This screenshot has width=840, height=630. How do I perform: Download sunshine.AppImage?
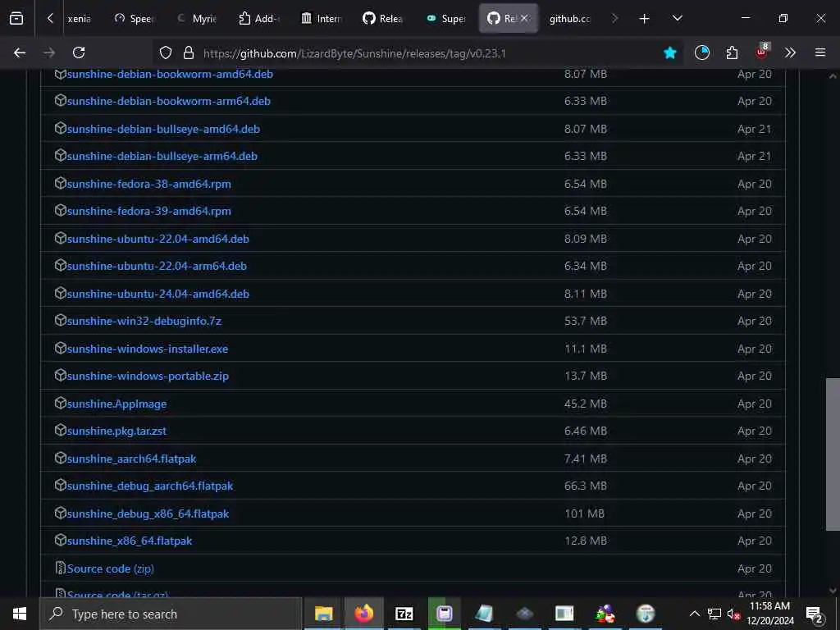[x=116, y=404]
